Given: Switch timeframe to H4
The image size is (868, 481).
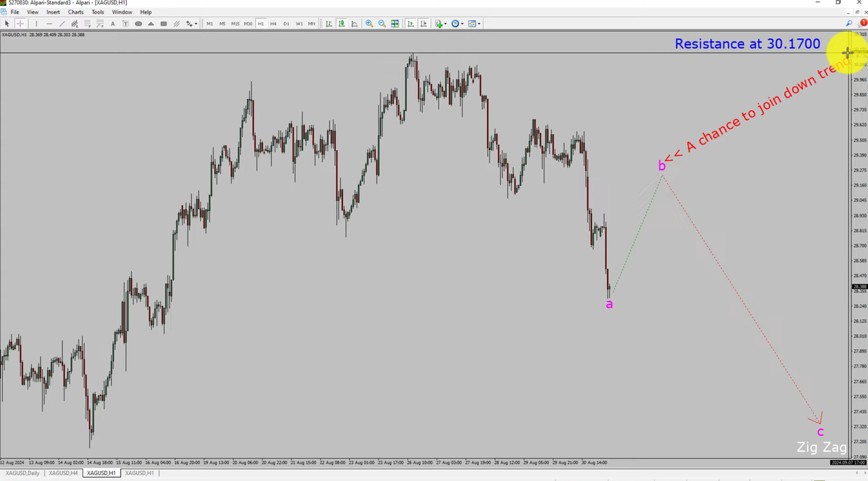Looking at the screenshot, I should (273, 24).
